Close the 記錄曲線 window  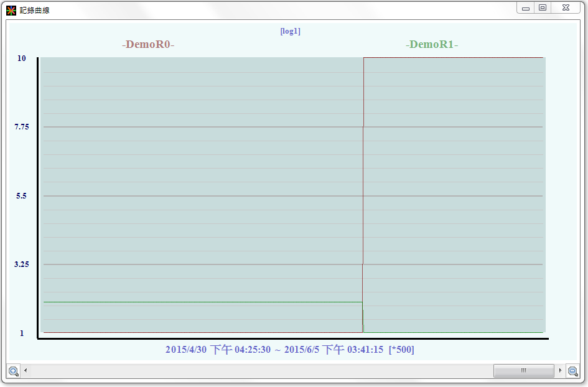pyautogui.click(x=566, y=7)
